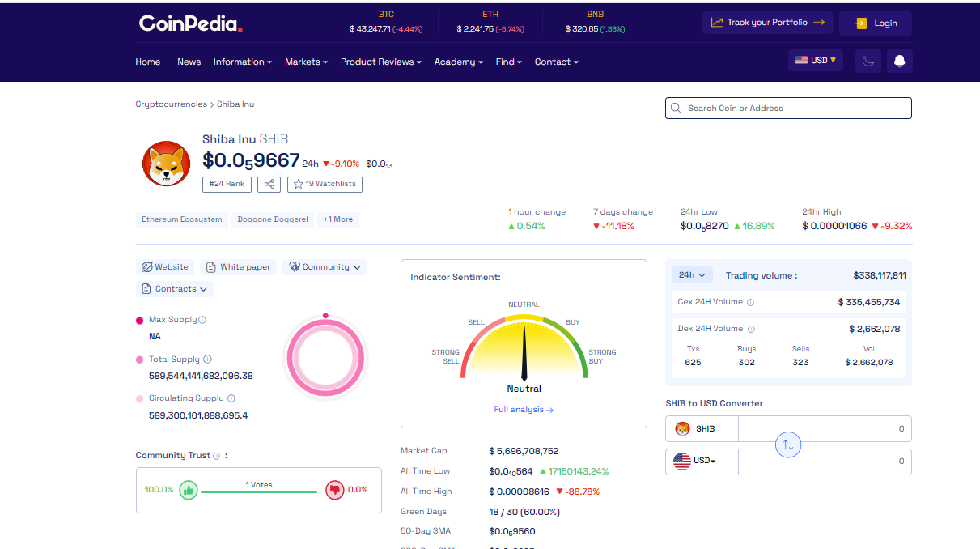This screenshot has height=549, width=980.
Task: Click the Ethereum Ecosystem tag
Action: [182, 219]
